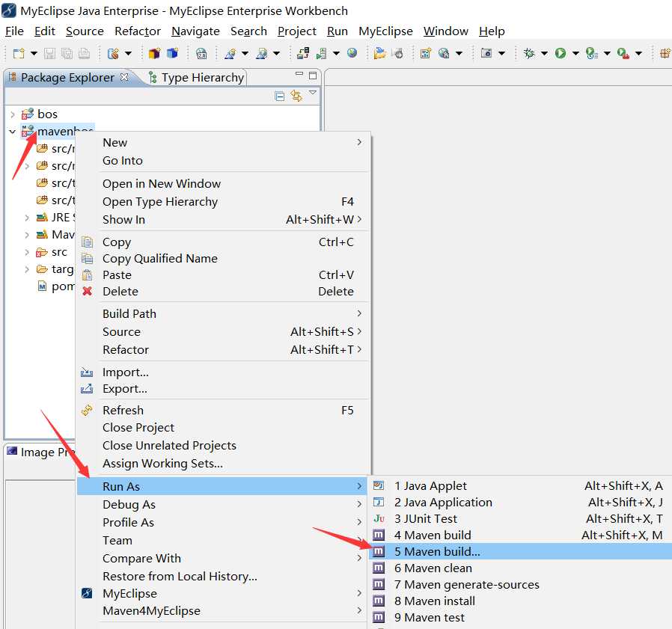Open the Project menu
Image resolution: width=672 pixels, height=629 pixels.
296,31
